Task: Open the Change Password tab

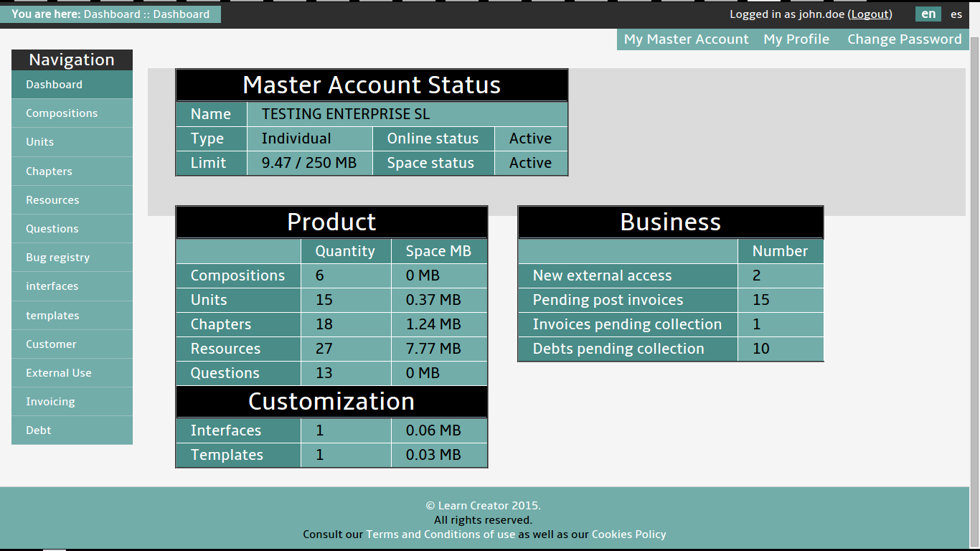Action: click(x=904, y=39)
